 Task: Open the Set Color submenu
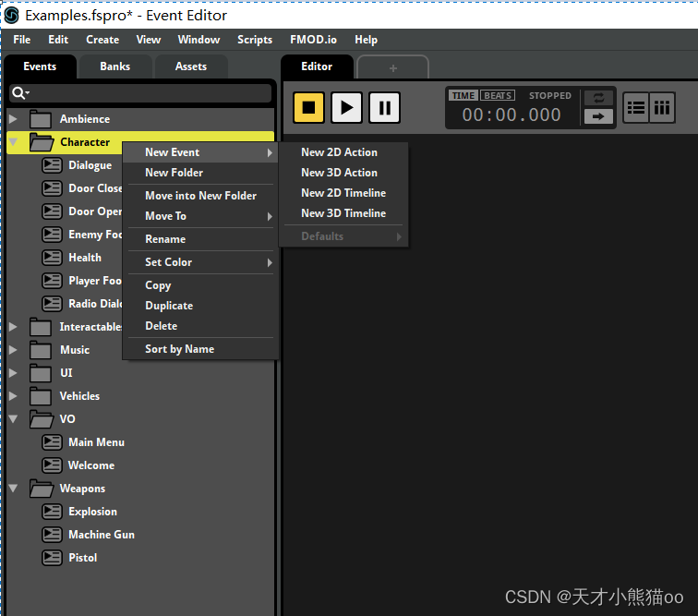click(x=200, y=262)
